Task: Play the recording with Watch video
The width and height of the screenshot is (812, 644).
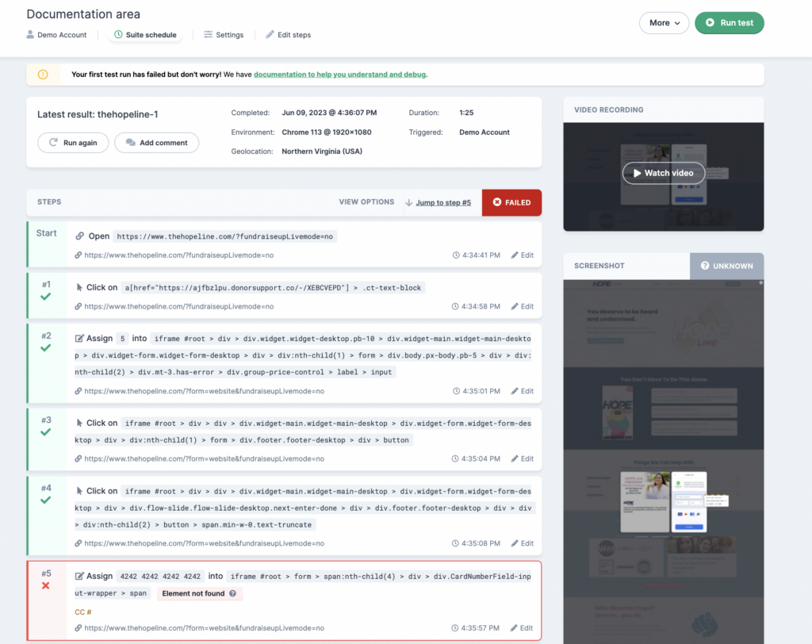Action: point(664,173)
